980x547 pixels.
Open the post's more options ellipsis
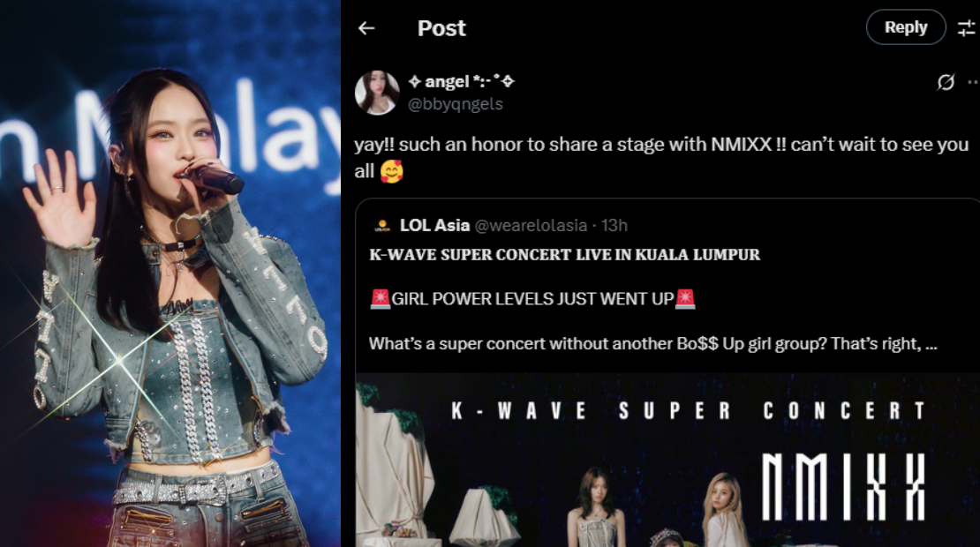[973, 82]
